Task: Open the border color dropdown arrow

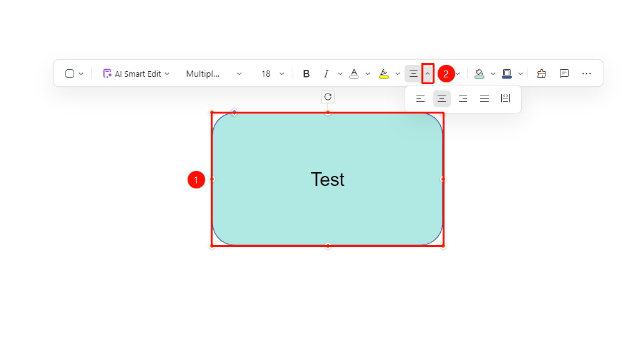Action: click(x=521, y=74)
